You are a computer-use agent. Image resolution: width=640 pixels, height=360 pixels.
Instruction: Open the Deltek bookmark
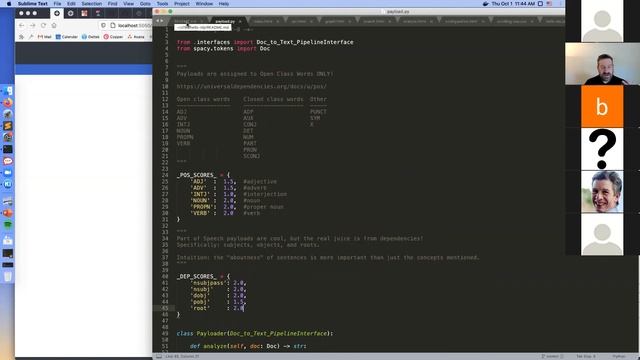91,37
